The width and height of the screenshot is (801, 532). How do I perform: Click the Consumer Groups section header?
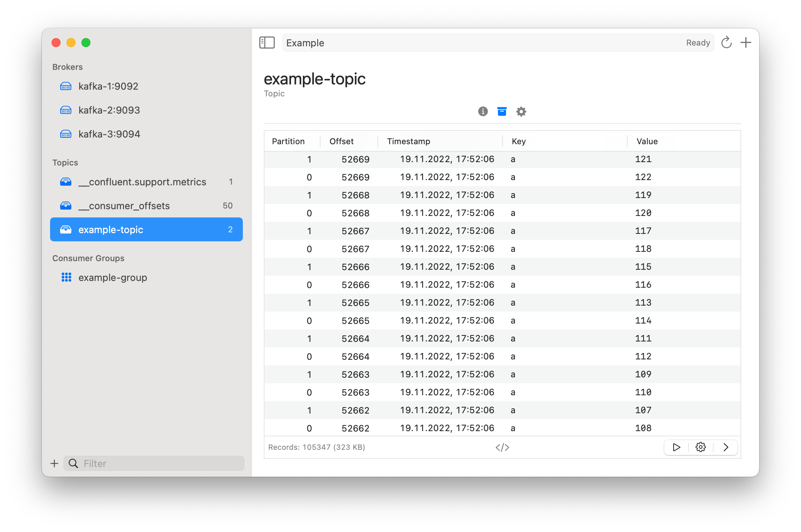(x=88, y=258)
